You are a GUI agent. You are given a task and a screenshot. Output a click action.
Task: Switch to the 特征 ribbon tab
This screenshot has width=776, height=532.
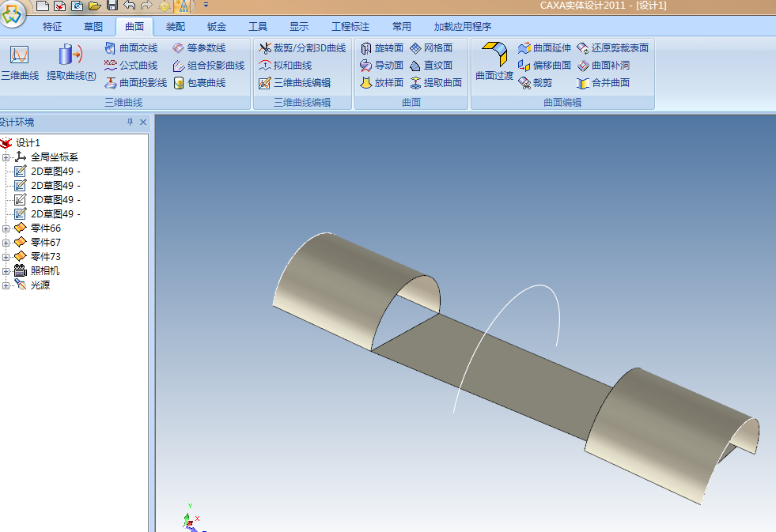click(x=52, y=26)
